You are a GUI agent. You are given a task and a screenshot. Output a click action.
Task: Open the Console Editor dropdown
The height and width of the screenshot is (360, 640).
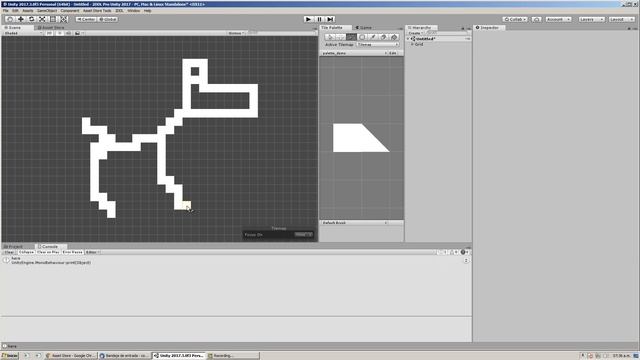92,252
